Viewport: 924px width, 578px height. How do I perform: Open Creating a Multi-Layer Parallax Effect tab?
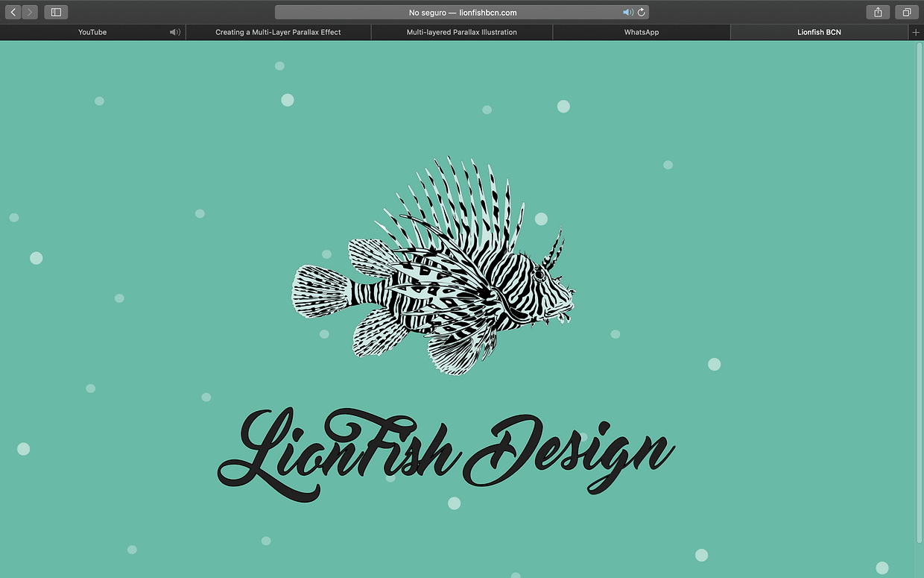(x=278, y=32)
